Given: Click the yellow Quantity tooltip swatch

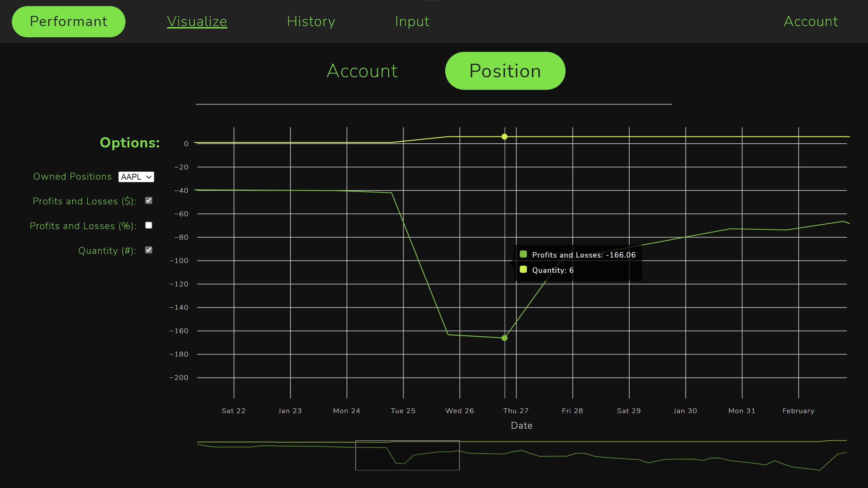Looking at the screenshot, I should click(x=523, y=269).
